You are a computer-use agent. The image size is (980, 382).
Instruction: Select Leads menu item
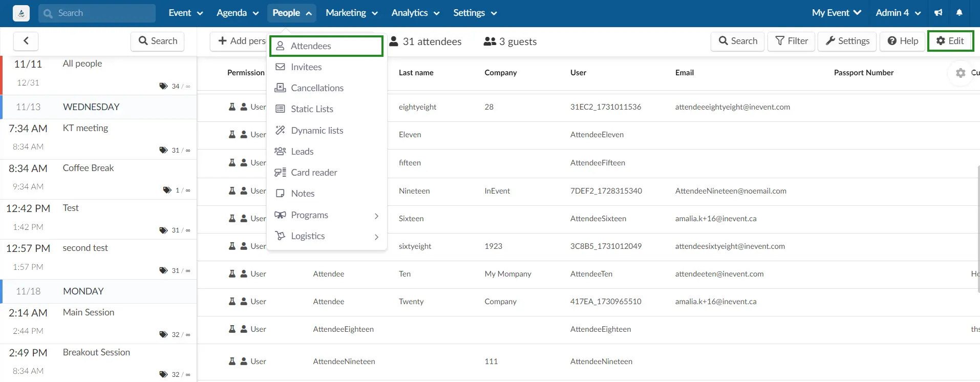[x=327, y=152]
